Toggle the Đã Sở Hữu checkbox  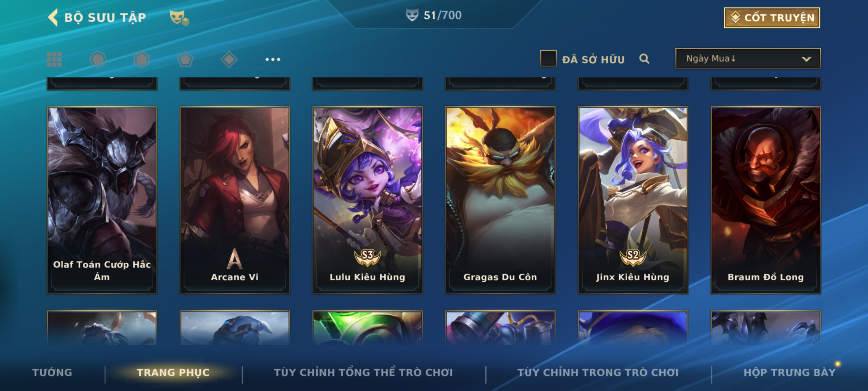[548, 59]
